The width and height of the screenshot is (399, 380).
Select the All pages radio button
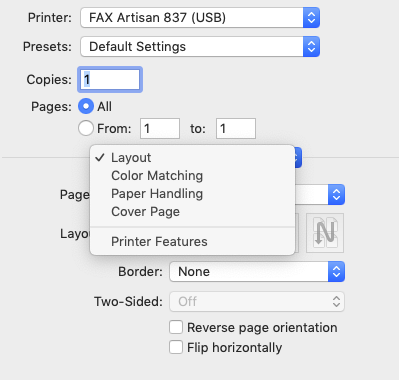coord(86,106)
